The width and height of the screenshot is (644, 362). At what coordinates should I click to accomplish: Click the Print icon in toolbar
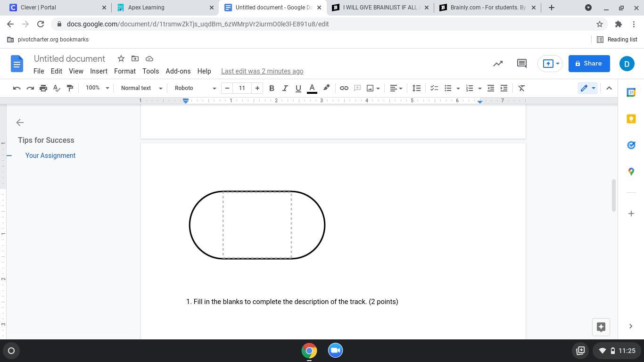tap(43, 88)
